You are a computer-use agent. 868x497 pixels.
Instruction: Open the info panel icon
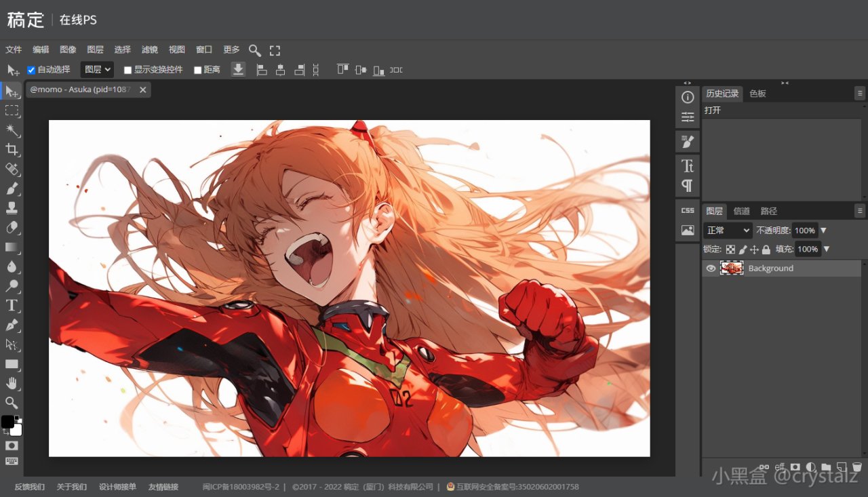[688, 97]
